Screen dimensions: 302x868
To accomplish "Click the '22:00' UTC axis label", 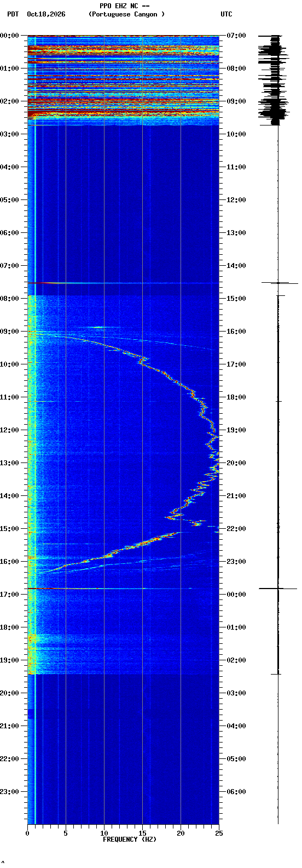I will (236, 529).
